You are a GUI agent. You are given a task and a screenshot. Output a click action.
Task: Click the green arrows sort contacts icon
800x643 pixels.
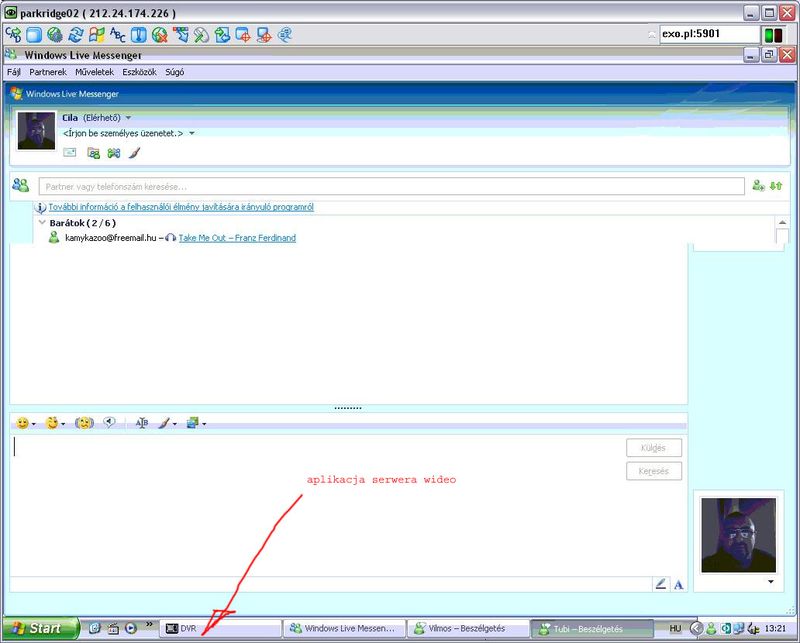pyautogui.click(x=776, y=186)
